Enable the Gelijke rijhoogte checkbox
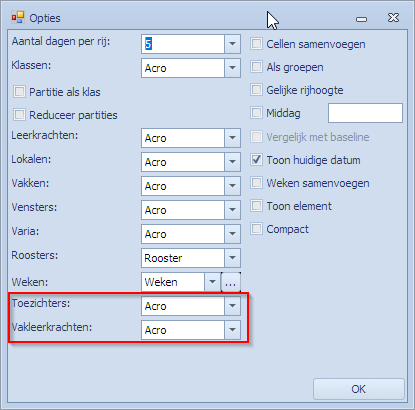415x410 pixels. pyautogui.click(x=256, y=90)
